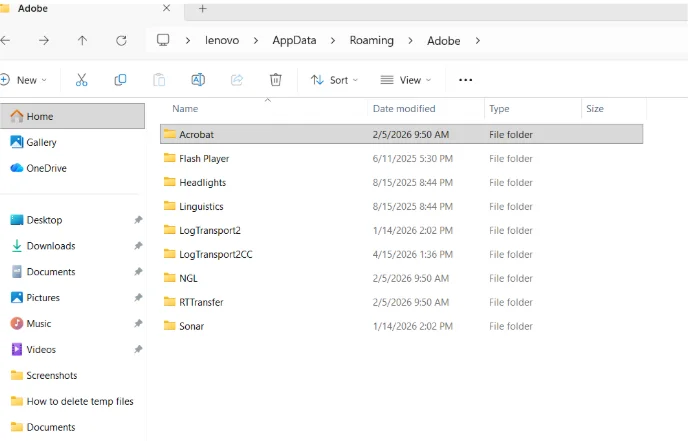This screenshot has width=688, height=441.
Task: Click the Acrobat folder icon
Action: (x=169, y=134)
